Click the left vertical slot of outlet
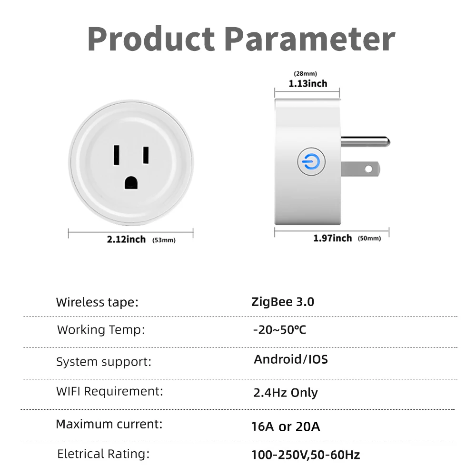This screenshot has height=476, width=476. coord(116,155)
